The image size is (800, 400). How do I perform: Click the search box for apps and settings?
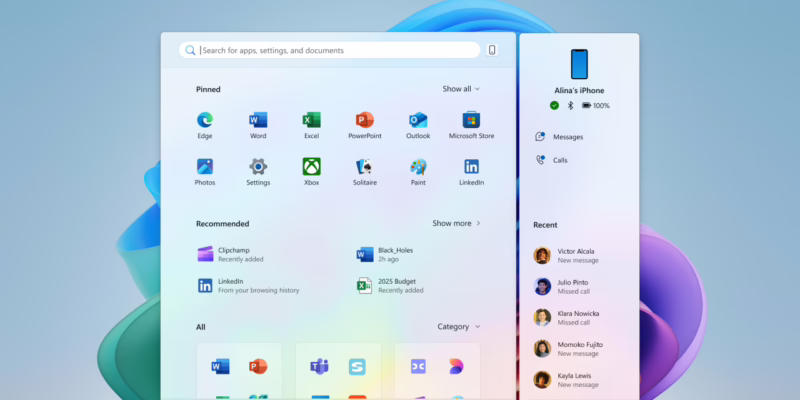(x=330, y=50)
